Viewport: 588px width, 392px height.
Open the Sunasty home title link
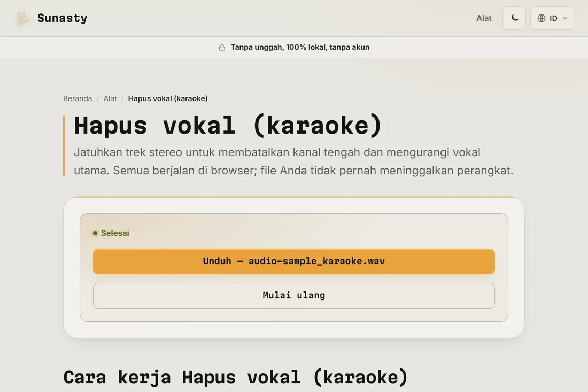coord(62,18)
